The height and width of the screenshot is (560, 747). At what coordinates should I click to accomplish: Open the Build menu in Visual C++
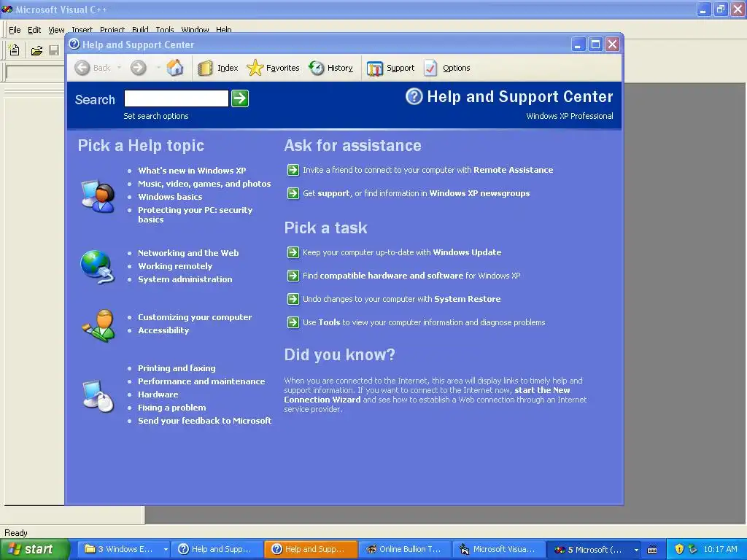140,30
